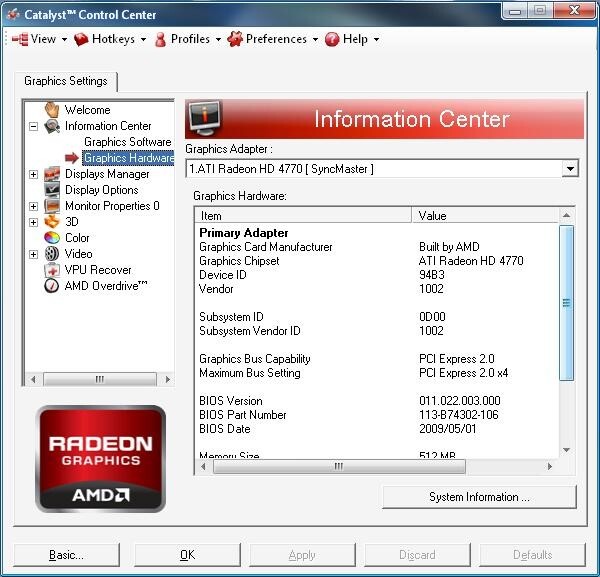The image size is (600, 577).
Task: Click the AMD Overdrive gauge icon
Action: pyautogui.click(x=52, y=286)
